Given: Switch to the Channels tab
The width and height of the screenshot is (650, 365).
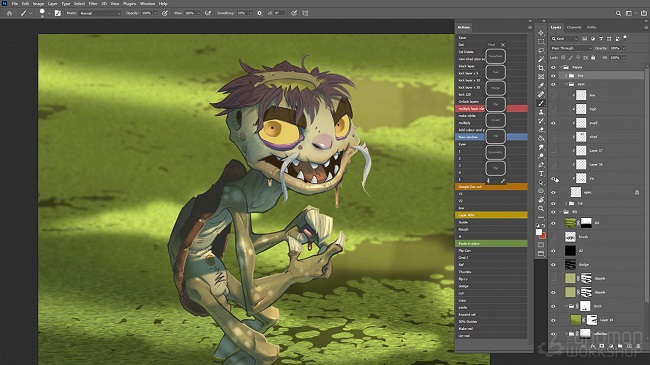Looking at the screenshot, I should [574, 27].
